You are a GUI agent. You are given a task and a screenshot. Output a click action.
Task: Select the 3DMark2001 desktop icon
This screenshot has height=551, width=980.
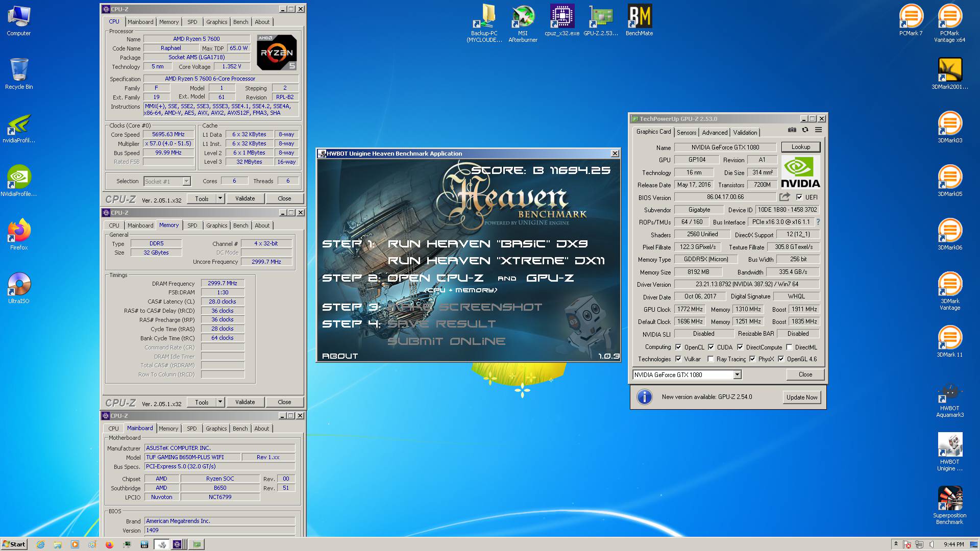[x=949, y=74]
